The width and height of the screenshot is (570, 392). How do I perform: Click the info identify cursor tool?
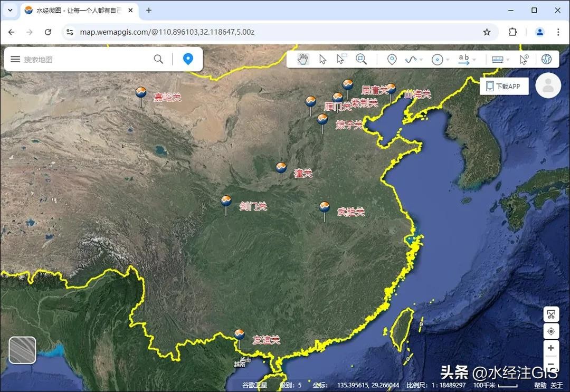[x=524, y=60]
